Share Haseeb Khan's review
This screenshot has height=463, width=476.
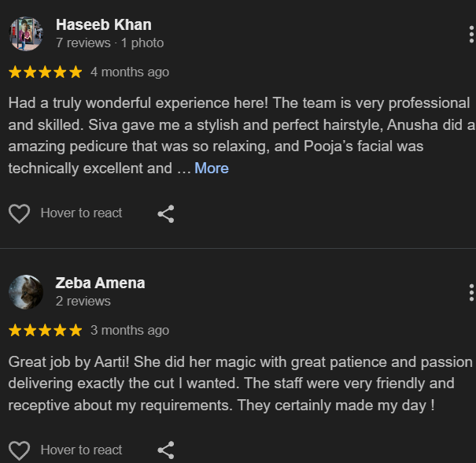point(165,213)
